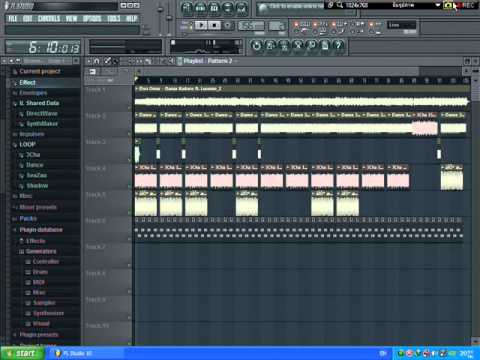Collapse the LOOP folder in browser

tap(24, 144)
